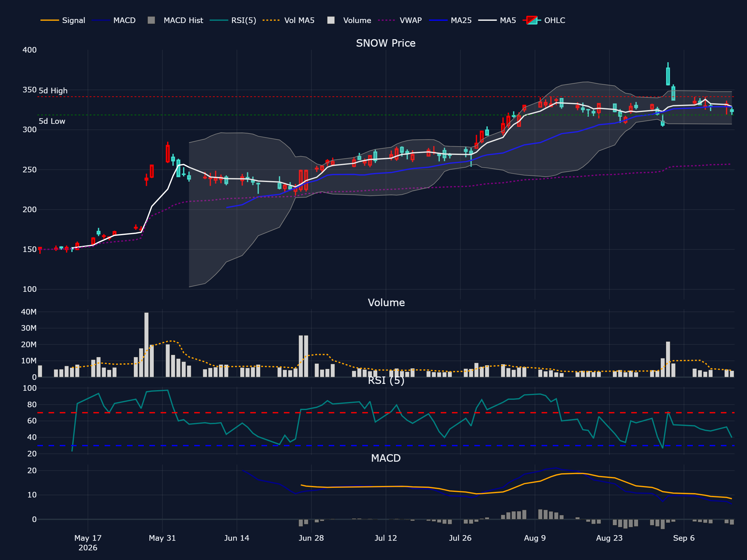Image resolution: width=747 pixels, height=560 pixels.
Task: Click the blue MA25 legend line
Action: [438, 20]
